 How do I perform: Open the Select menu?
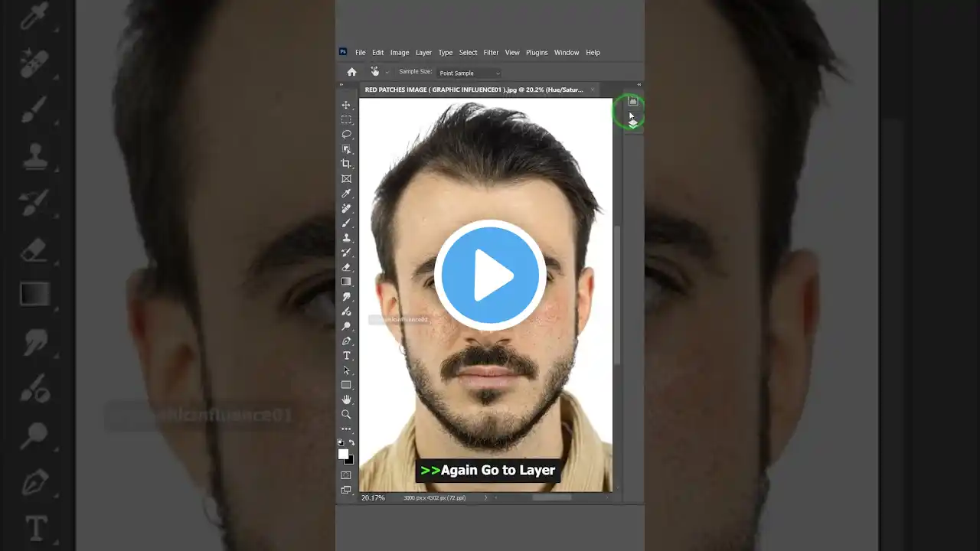468,53
